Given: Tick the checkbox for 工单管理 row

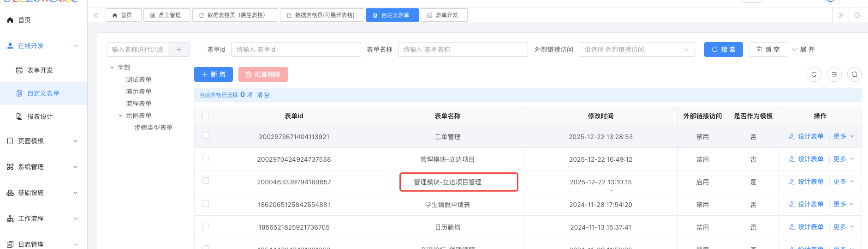Looking at the screenshot, I should (x=206, y=136).
